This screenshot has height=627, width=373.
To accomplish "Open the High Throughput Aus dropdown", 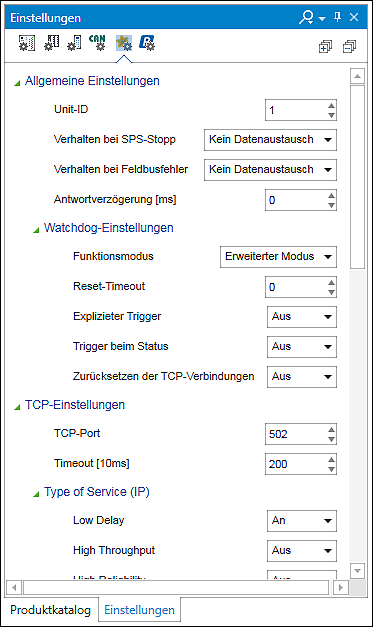I will coord(302,551).
